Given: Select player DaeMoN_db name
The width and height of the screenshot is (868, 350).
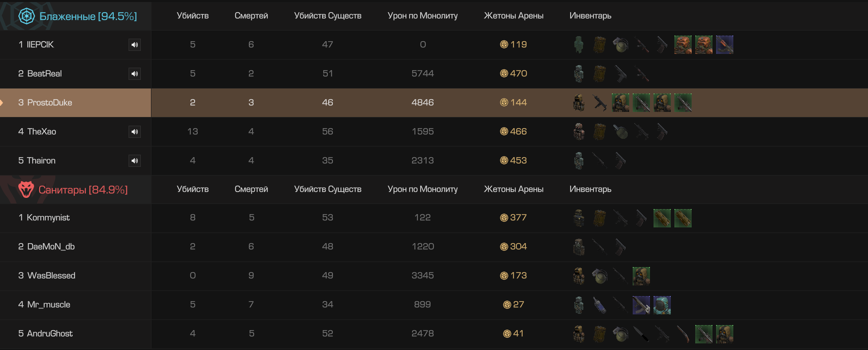Looking at the screenshot, I should (x=51, y=247).
